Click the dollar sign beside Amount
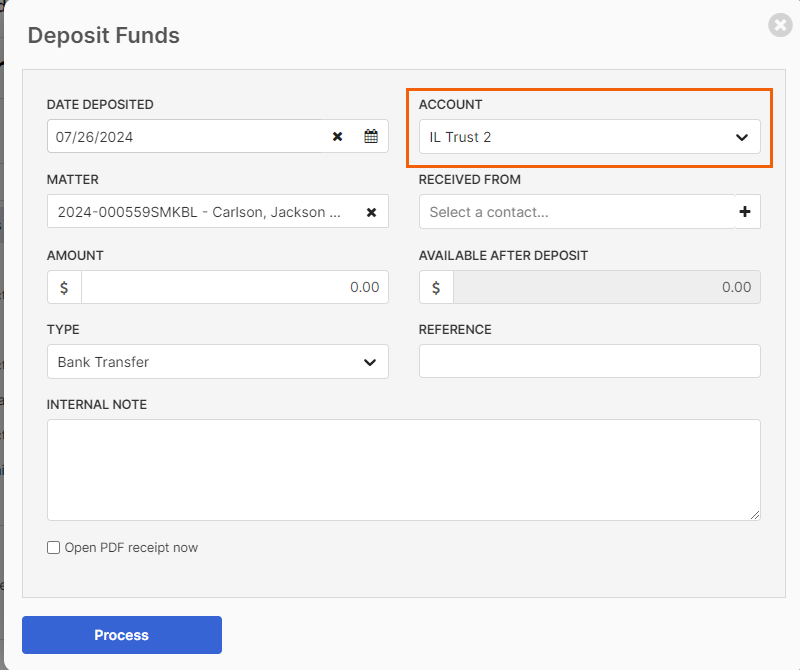This screenshot has width=800, height=670. 64,287
